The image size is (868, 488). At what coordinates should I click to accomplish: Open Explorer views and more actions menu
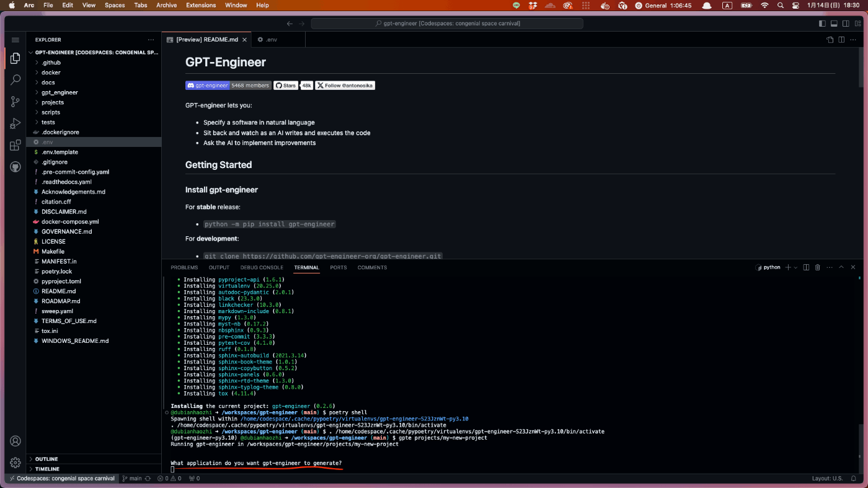tap(151, 40)
